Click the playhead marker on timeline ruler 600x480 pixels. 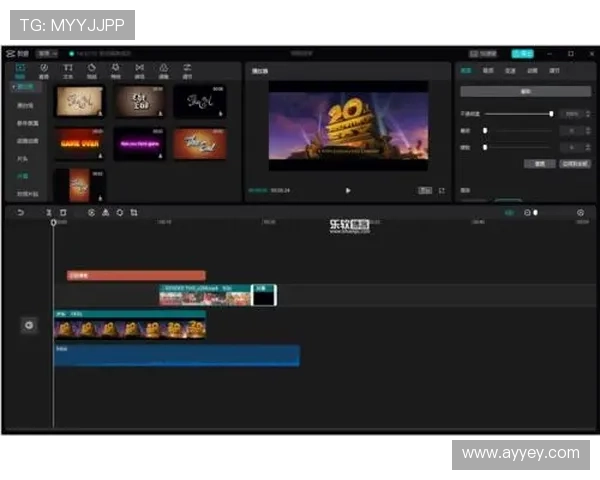coord(54,223)
